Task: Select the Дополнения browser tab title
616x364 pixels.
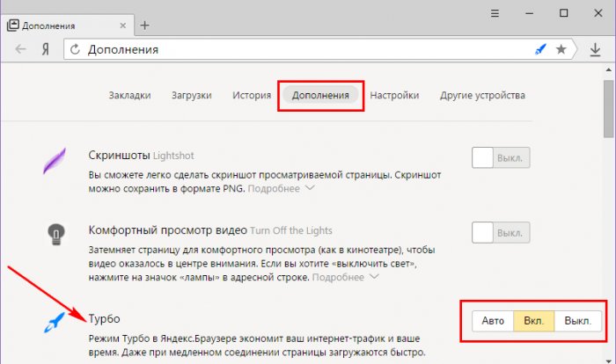Action: (x=48, y=25)
